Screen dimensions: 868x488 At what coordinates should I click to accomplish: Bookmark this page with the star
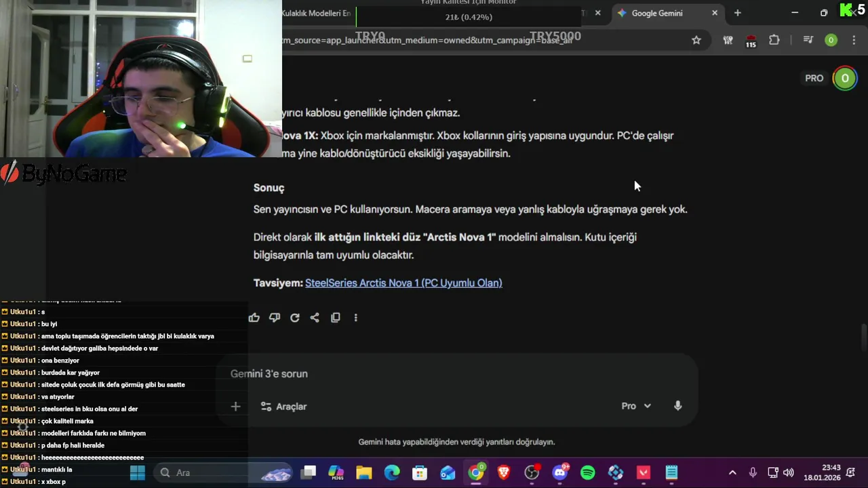coord(696,40)
